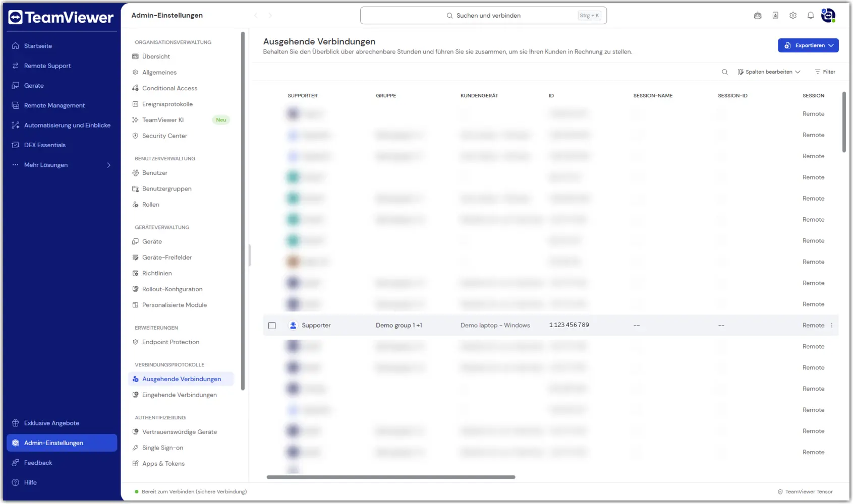This screenshot has height=504, width=853.
Task: Click the TeamViewer logo
Action: [x=61, y=18]
